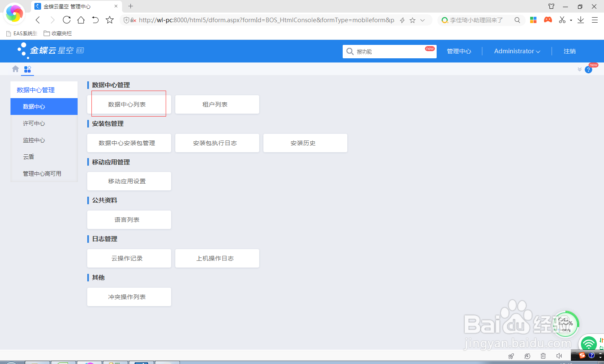The image size is (604, 364).
Task: Open the 收藏夹栏 bookmarks folder
Action: point(58,33)
